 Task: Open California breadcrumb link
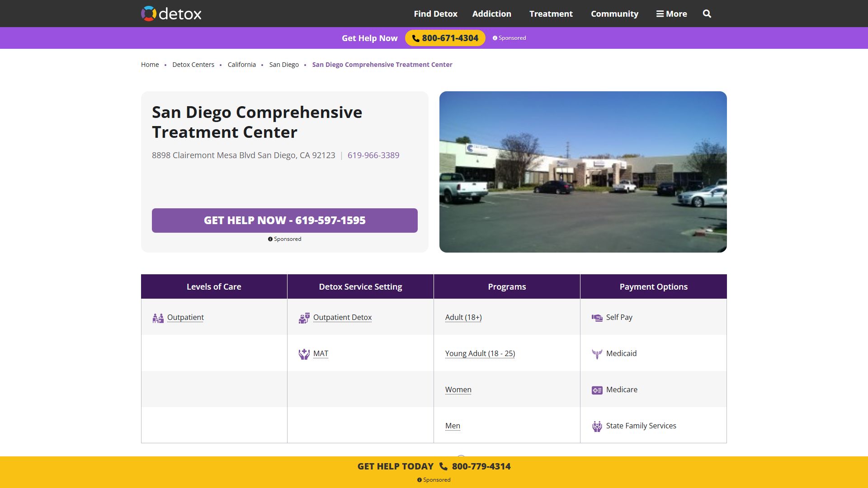click(242, 65)
